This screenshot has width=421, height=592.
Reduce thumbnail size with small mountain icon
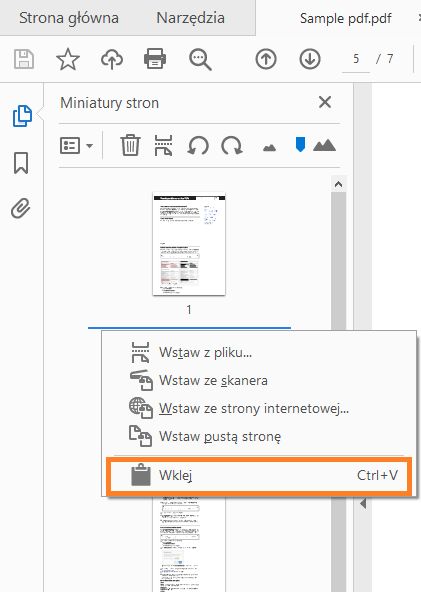(269, 148)
